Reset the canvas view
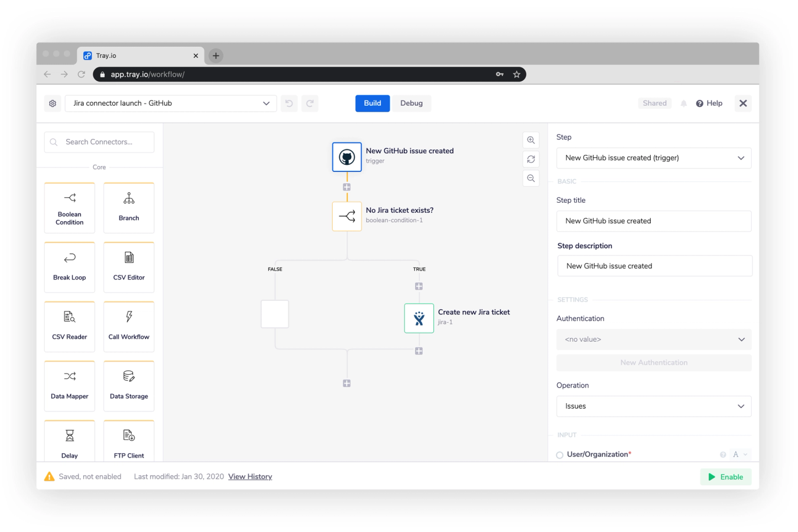The height and width of the screenshot is (532, 798). pyautogui.click(x=531, y=160)
